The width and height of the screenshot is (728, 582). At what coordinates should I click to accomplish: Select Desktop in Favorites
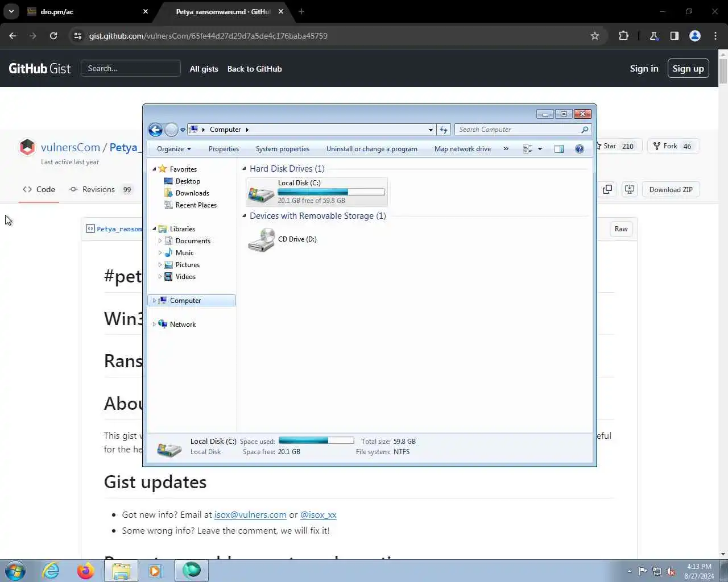(x=188, y=181)
